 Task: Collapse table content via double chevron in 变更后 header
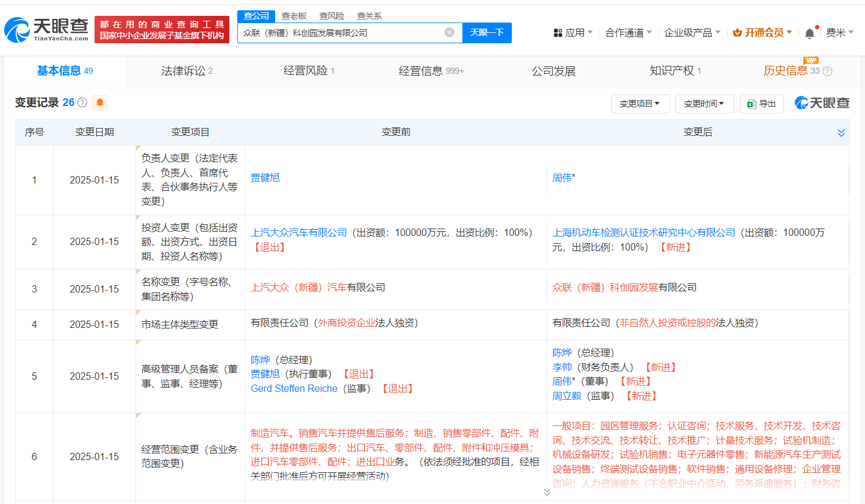pos(841,132)
